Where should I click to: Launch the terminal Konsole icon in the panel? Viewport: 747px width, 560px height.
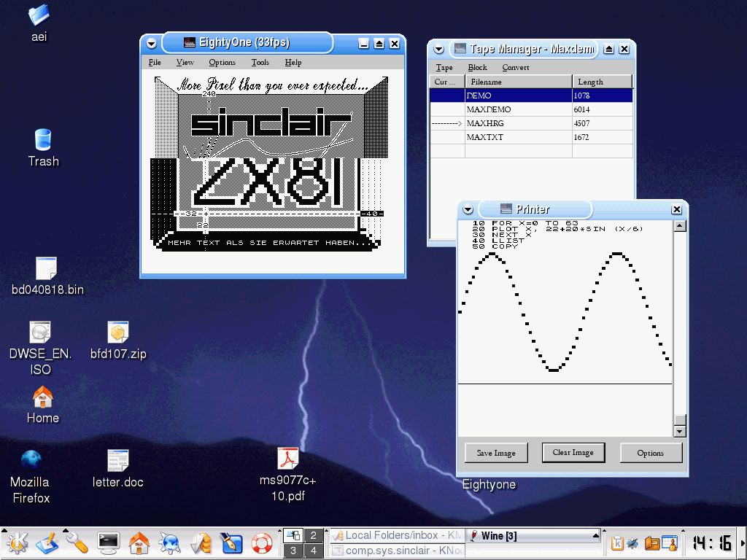pos(108,543)
